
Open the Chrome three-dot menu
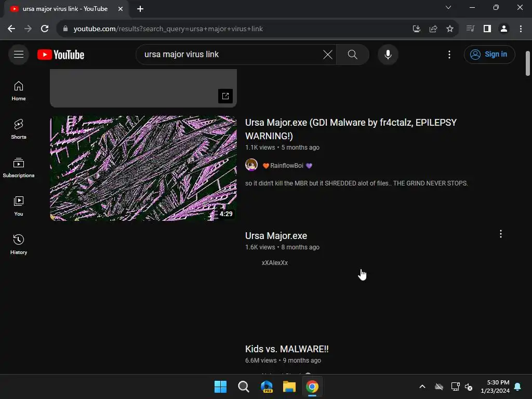[521, 29]
